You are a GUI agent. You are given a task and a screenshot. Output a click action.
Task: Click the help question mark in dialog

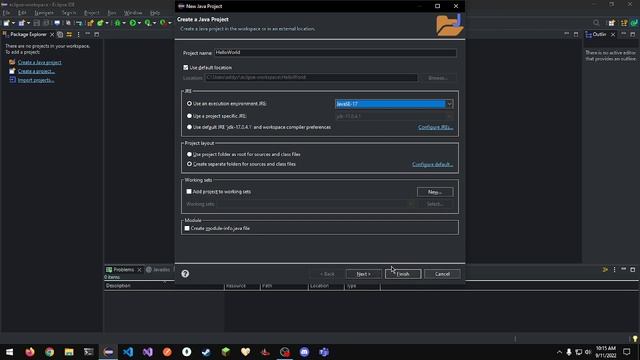coord(185,273)
